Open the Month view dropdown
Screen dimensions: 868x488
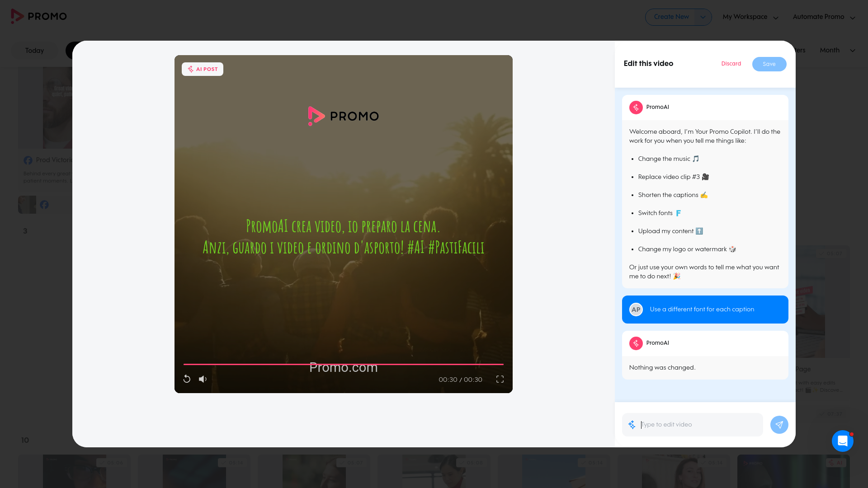(x=837, y=51)
